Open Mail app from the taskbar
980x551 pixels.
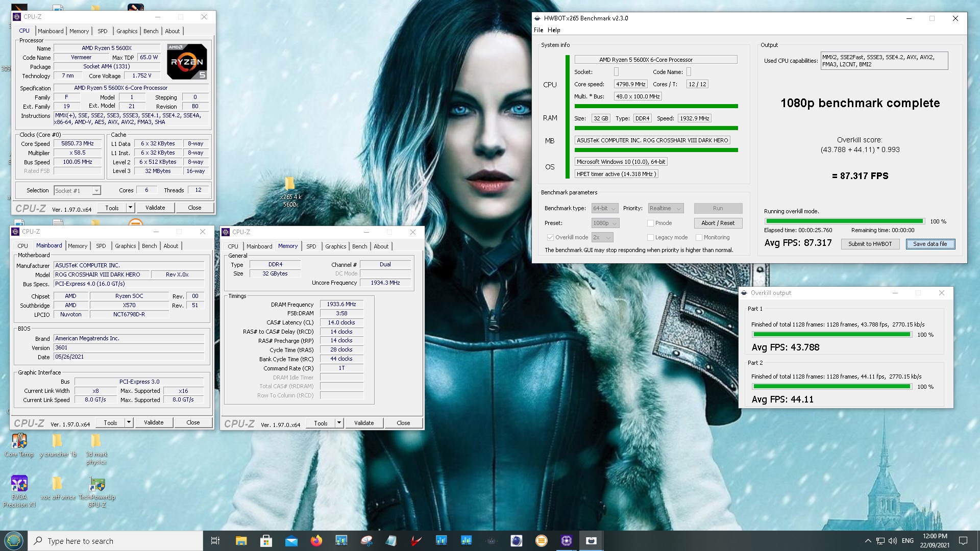tap(291, 541)
